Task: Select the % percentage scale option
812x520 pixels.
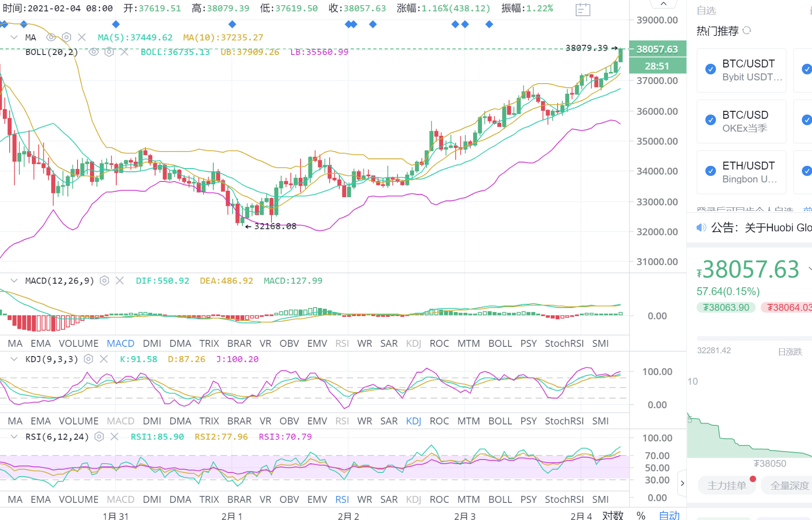Action: click(640, 515)
